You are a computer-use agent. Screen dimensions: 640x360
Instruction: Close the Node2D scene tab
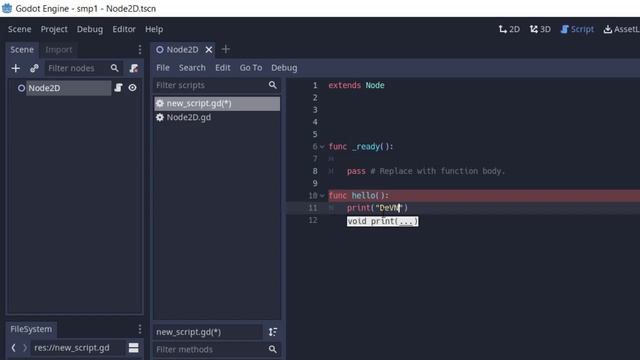209,50
